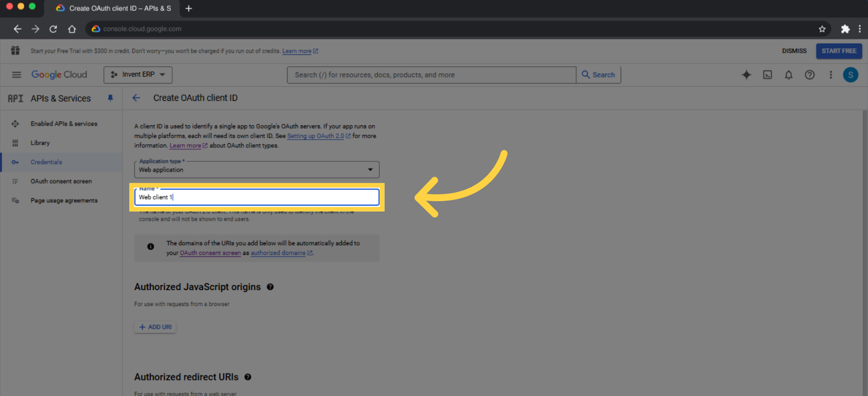Image resolution: width=868 pixels, height=396 pixels.
Task: Activate Cloud Shell terminal icon
Action: (768, 75)
